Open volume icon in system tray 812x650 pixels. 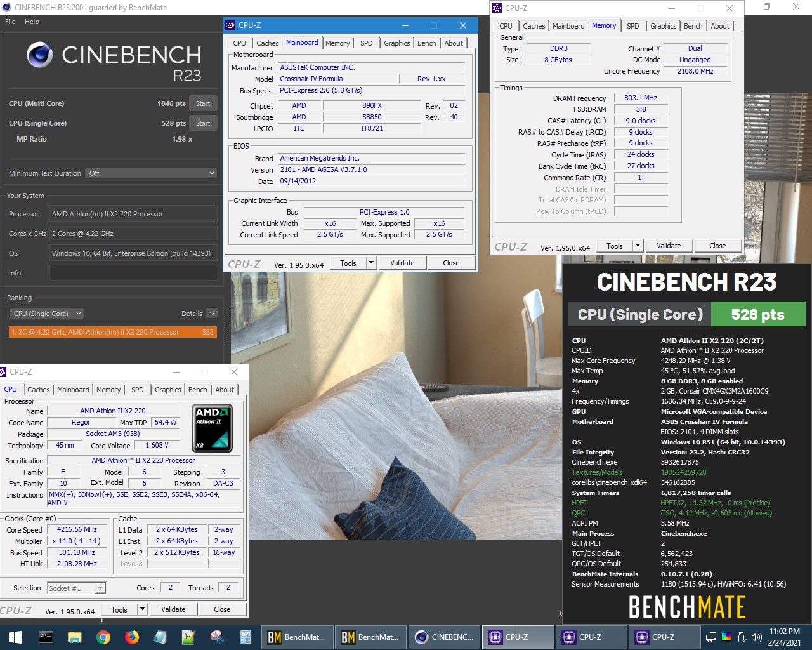coord(756,637)
